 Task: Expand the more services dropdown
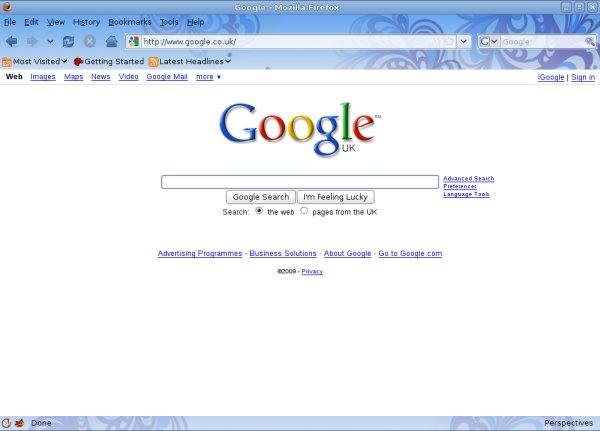208,77
